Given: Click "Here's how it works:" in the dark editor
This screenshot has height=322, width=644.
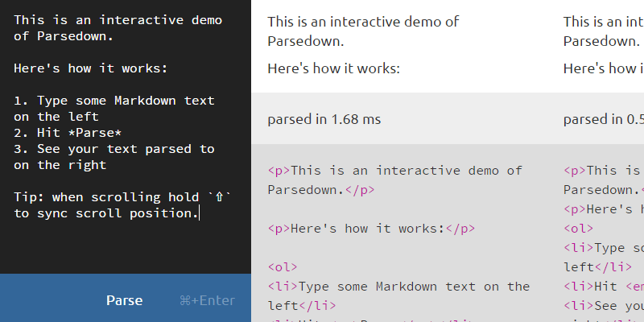Looking at the screenshot, I should pyautogui.click(x=90, y=68).
